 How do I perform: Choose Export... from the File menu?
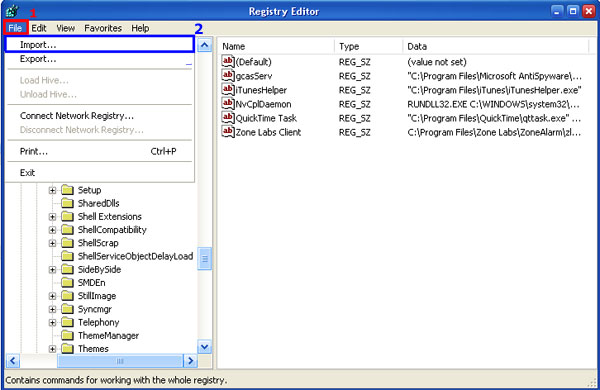[100, 59]
